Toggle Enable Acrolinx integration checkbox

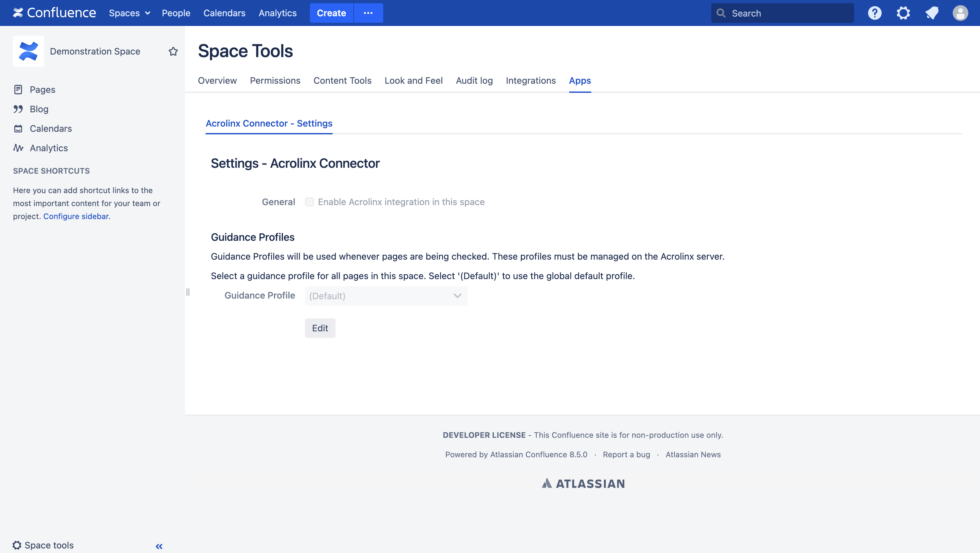pyautogui.click(x=309, y=202)
